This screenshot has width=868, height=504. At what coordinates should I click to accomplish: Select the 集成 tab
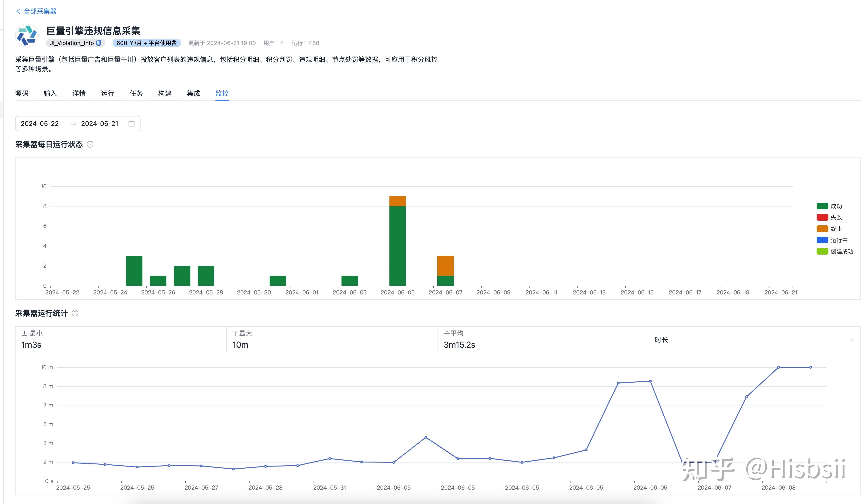(193, 93)
